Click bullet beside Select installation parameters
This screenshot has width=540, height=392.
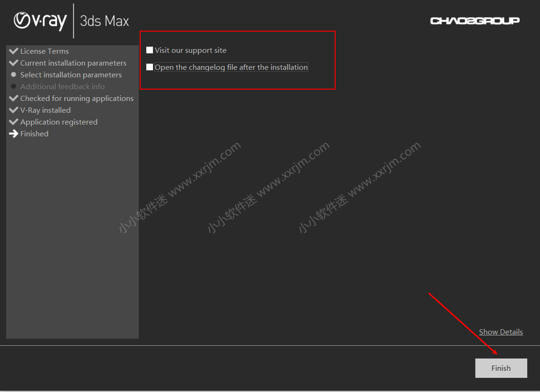pos(13,75)
